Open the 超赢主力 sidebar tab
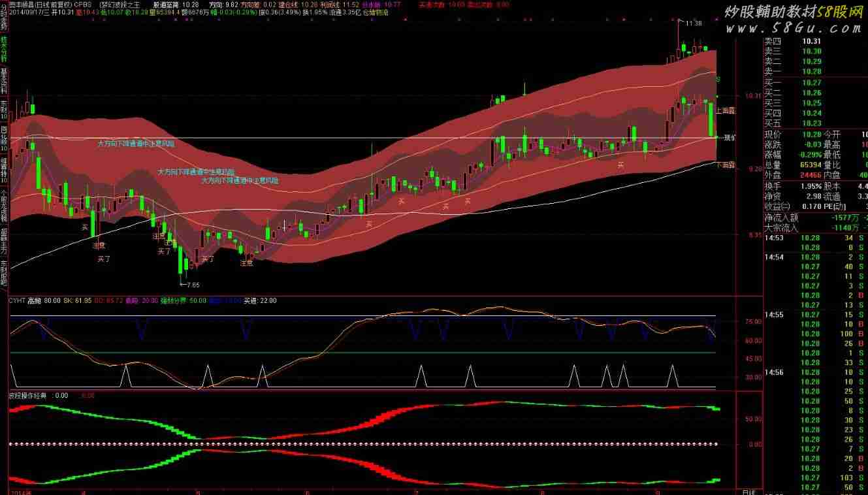The image size is (868, 495). (x=4, y=240)
